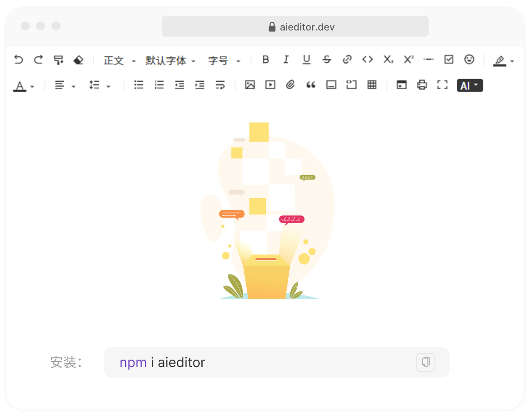The height and width of the screenshot is (420, 529).
Task: Open the highlight color picker
Action: click(504, 60)
